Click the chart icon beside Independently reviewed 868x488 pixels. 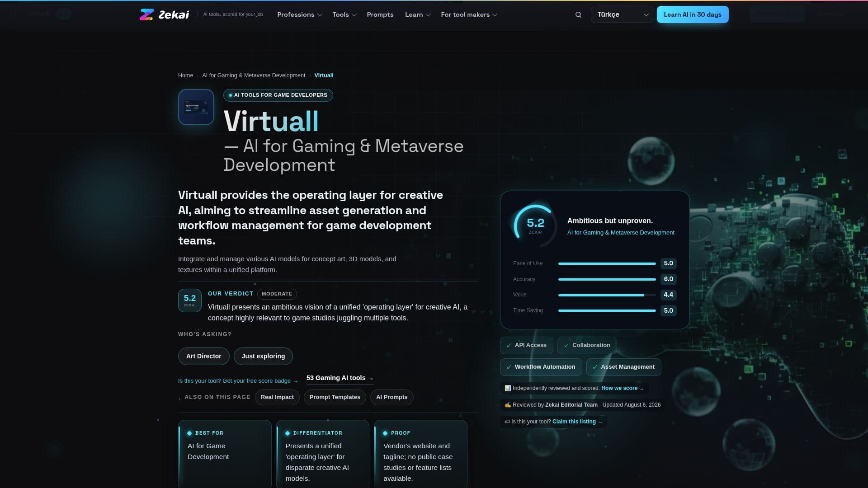[508, 388]
